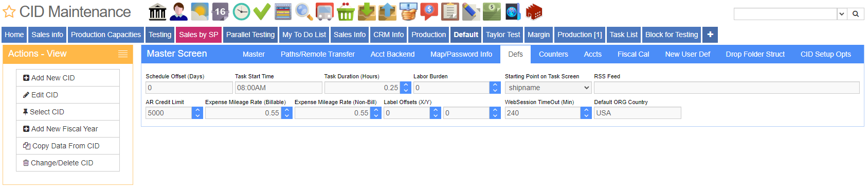Favorite this page with the star icon
The width and height of the screenshot is (868, 187).
click(x=9, y=12)
